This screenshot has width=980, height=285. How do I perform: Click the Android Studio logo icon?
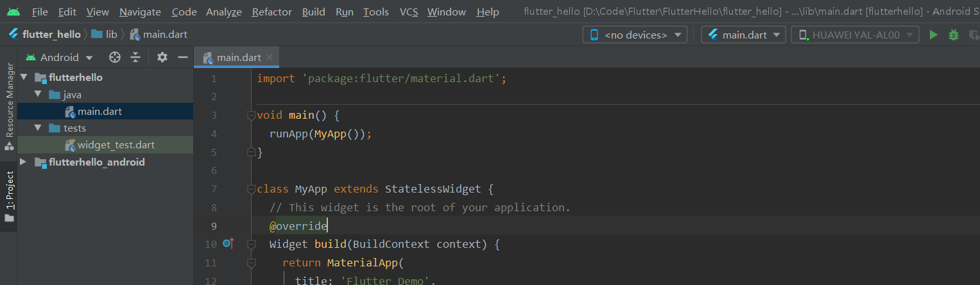click(14, 12)
